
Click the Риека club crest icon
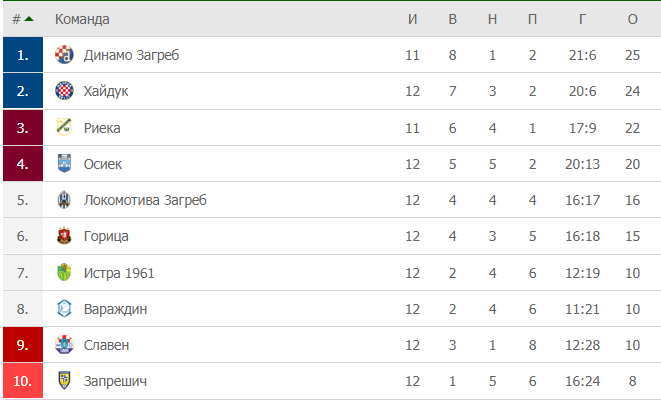point(64,128)
